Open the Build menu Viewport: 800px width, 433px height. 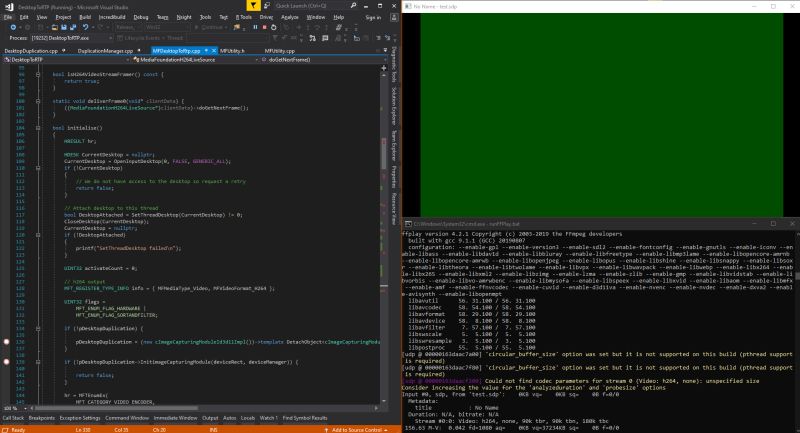click(85, 17)
